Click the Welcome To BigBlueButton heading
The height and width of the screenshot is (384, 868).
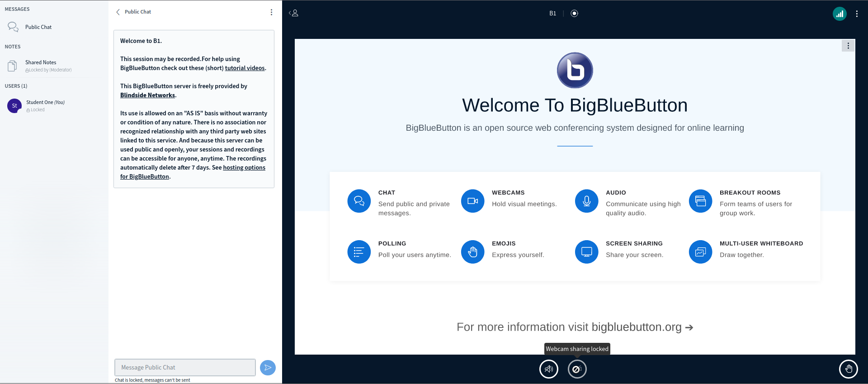click(575, 105)
